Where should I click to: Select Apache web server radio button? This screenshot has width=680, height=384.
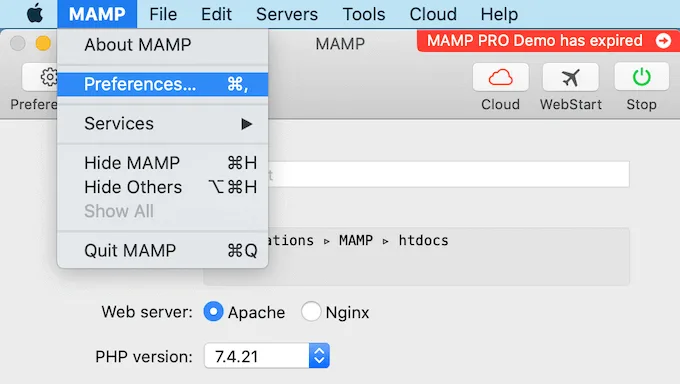pyautogui.click(x=213, y=312)
